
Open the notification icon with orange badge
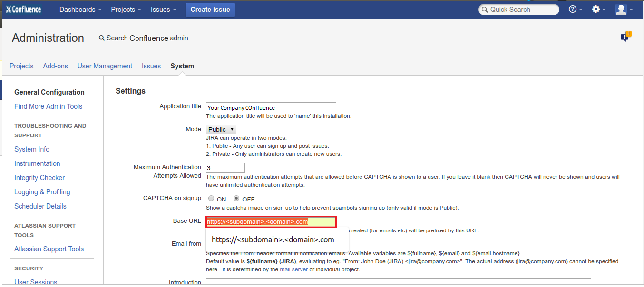pos(624,37)
